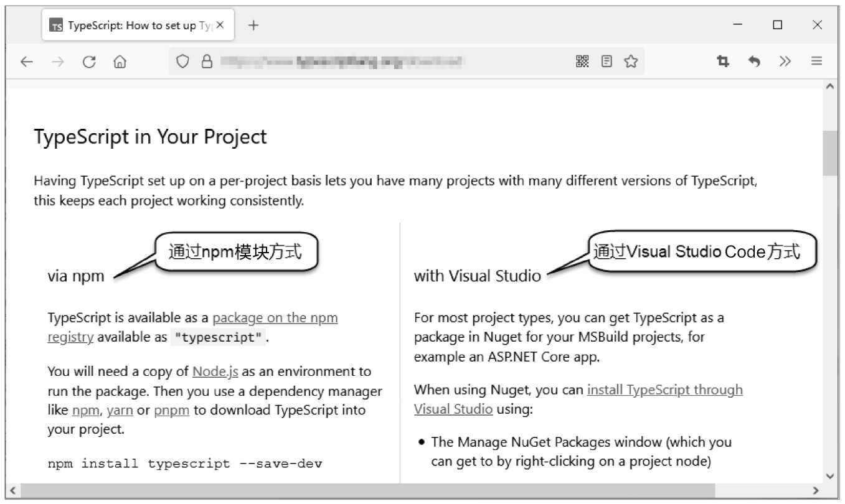Click the scroll up arrow

point(830,86)
